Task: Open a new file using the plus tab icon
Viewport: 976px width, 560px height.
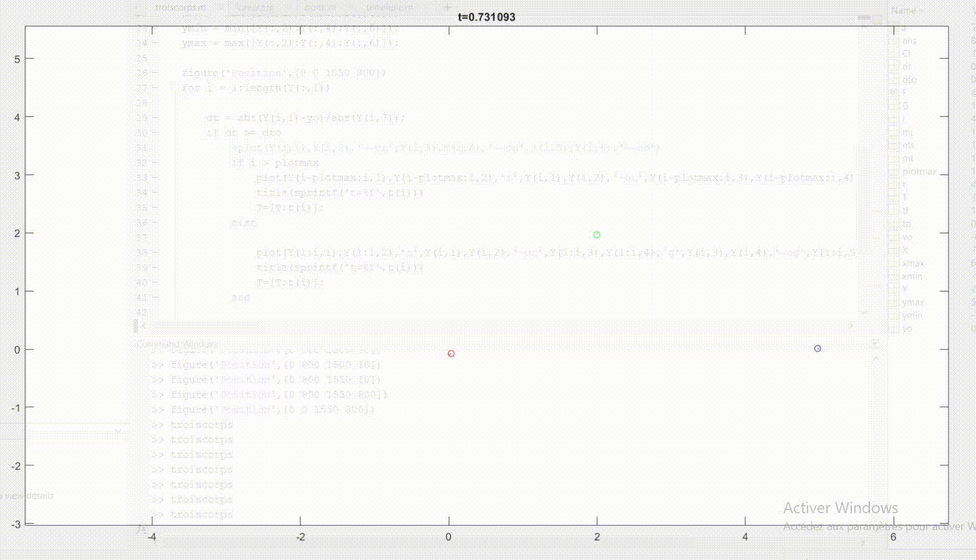Action: click(x=446, y=7)
